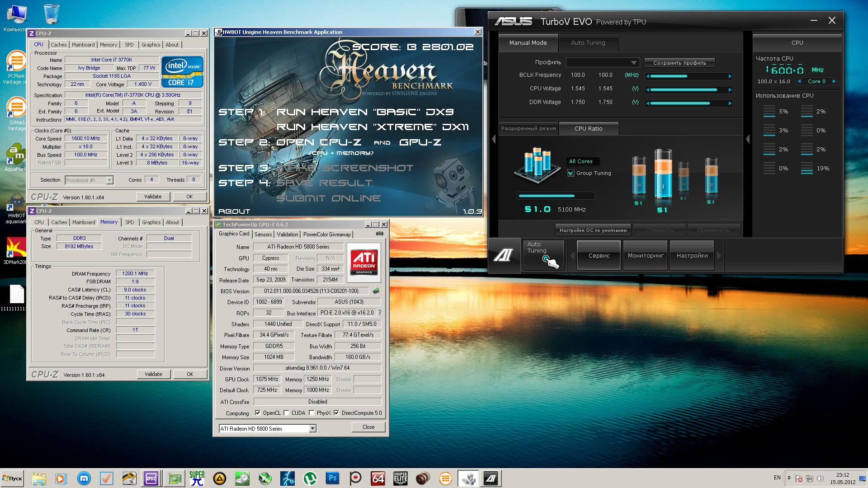Open the PCMark Vantage desktop shortcut
This screenshot has height=488, width=868.
[x=17, y=67]
